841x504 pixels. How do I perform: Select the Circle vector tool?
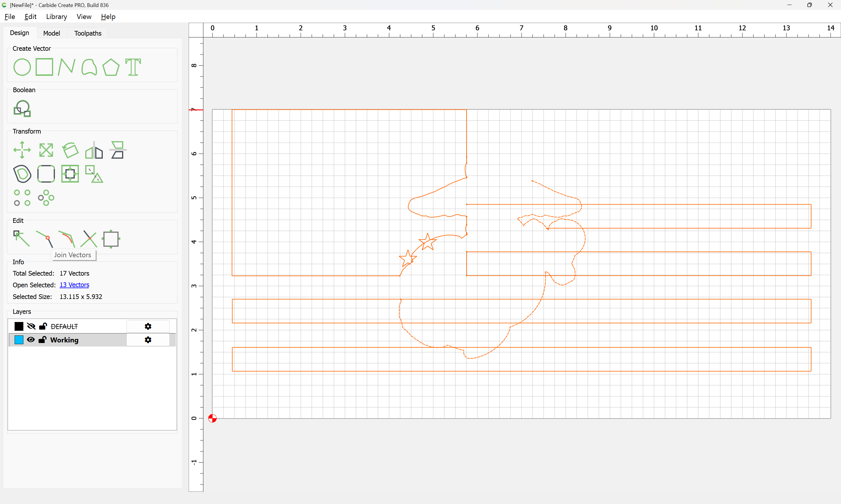click(22, 67)
